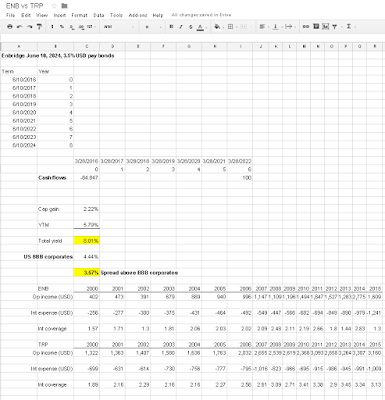Select the yellow 3.57% spread cell
This screenshot has width=385, height=400.
coord(87,273)
